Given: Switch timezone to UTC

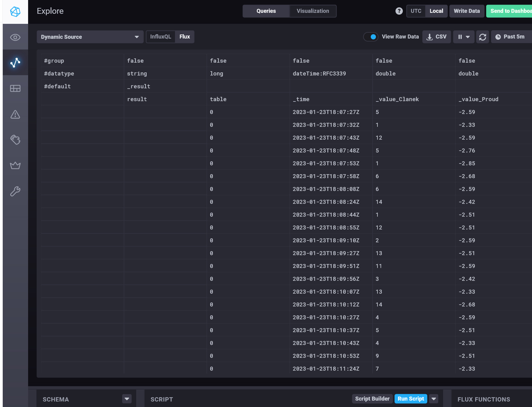Looking at the screenshot, I should (x=416, y=11).
